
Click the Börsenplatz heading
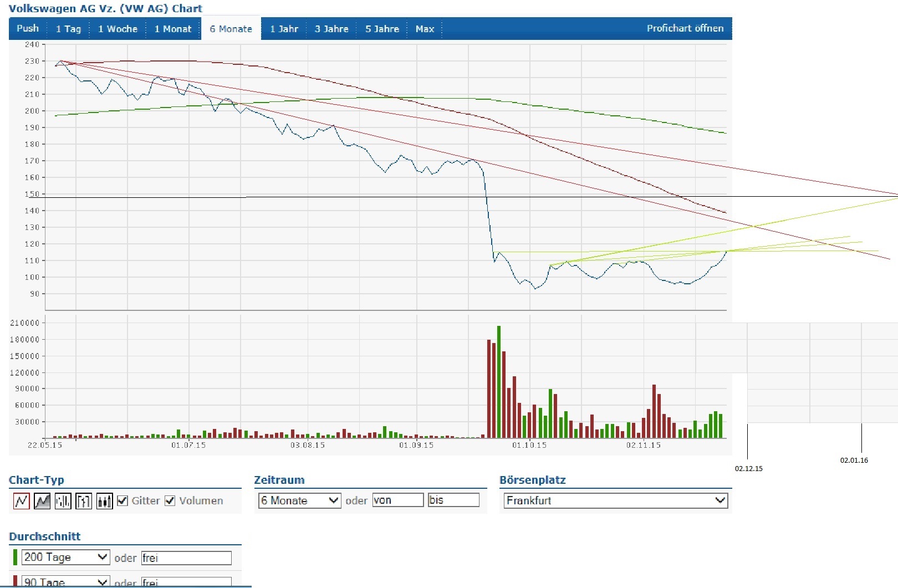click(x=533, y=480)
